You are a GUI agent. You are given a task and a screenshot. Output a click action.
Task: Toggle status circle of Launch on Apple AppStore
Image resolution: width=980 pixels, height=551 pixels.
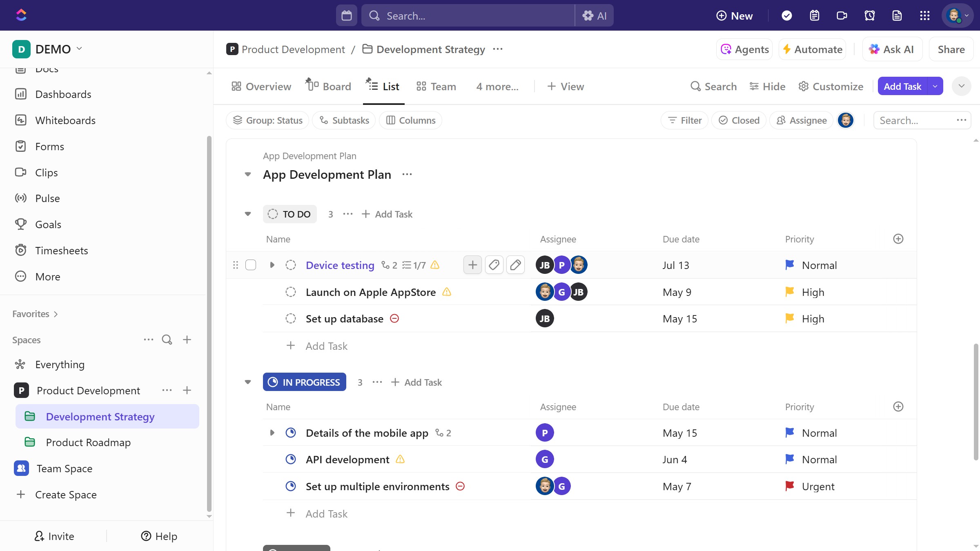pyautogui.click(x=291, y=292)
